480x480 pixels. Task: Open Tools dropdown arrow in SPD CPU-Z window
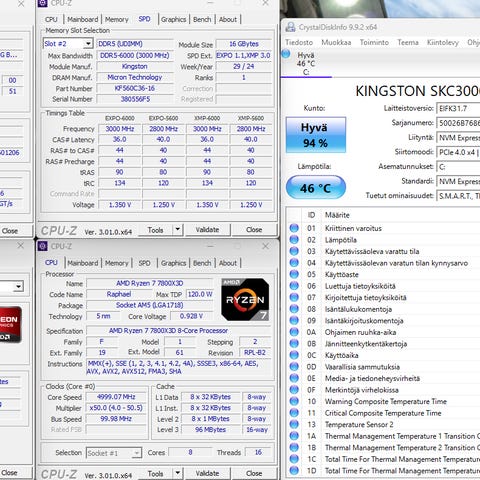pos(177,229)
